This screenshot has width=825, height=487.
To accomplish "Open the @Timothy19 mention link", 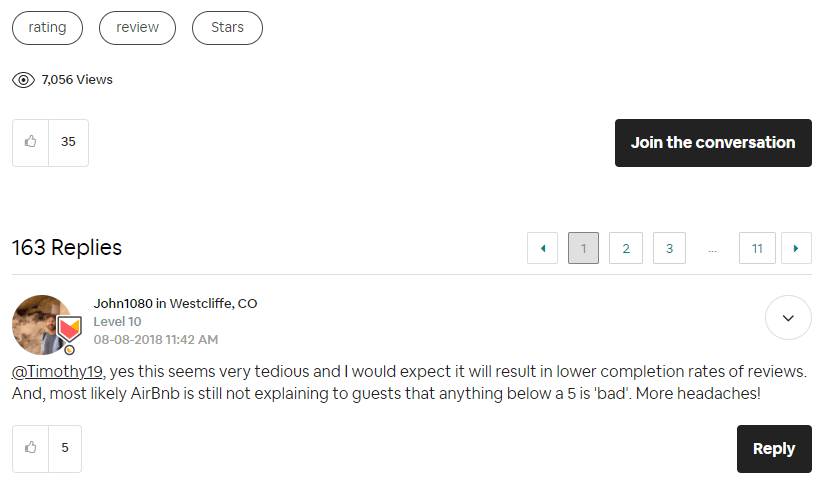I will click(57, 372).
